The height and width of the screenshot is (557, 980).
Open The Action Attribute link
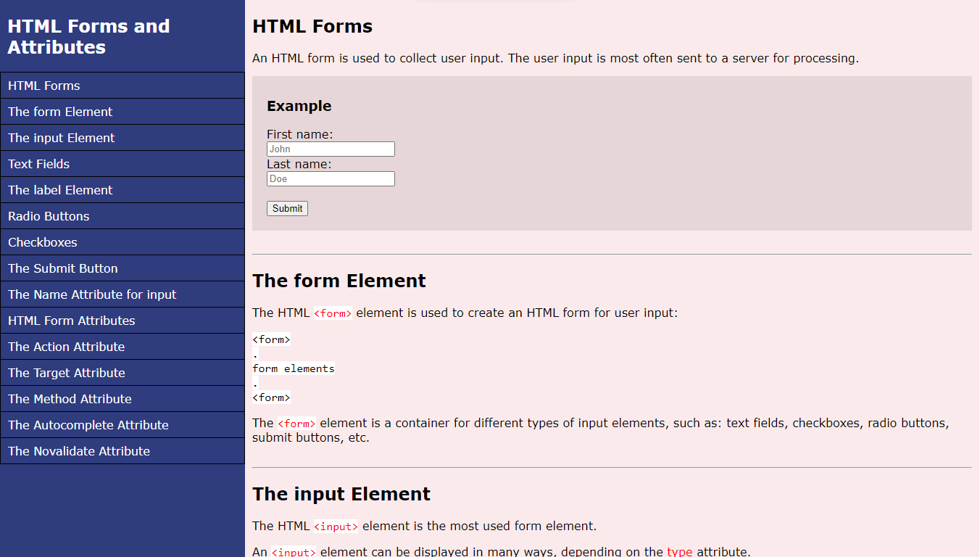tap(122, 347)
